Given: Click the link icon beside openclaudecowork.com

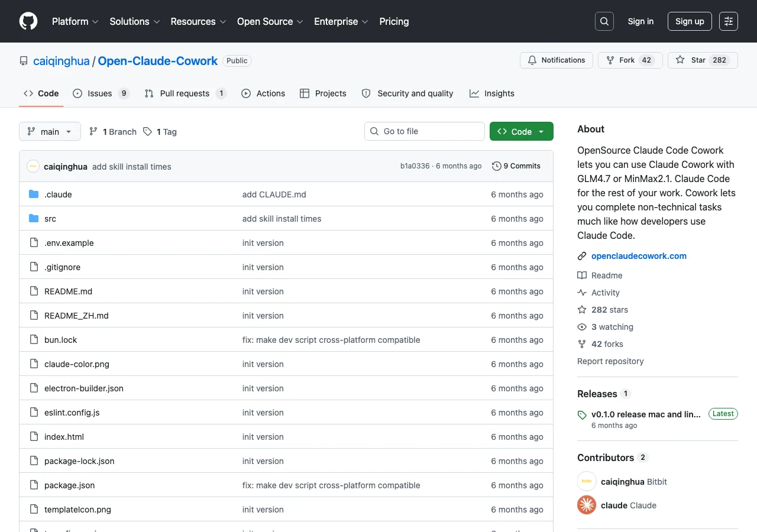Looking at the screenshot, I should point(582,257).
